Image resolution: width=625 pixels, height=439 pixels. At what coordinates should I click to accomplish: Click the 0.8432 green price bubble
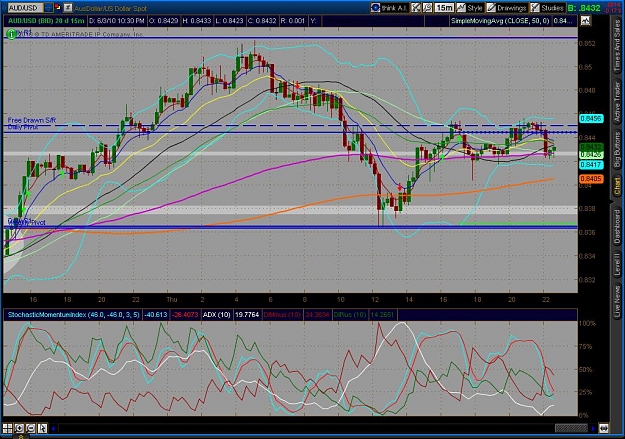tap(591, 147)
